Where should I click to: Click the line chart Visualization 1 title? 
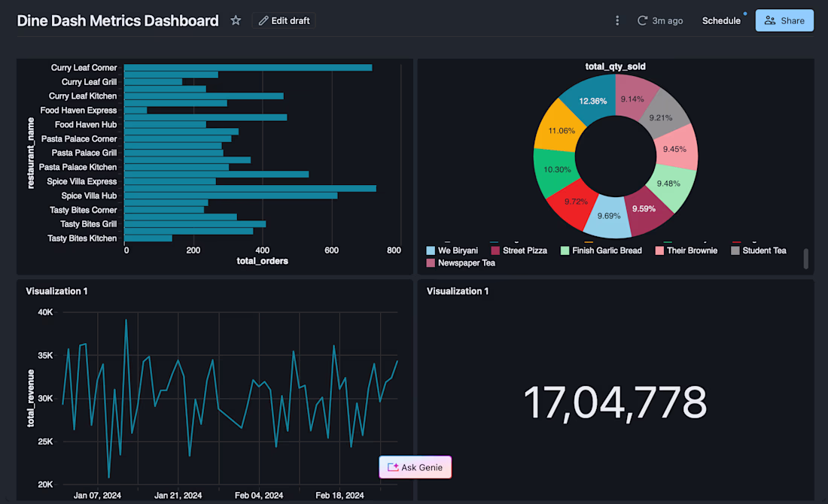click(56, 291)
